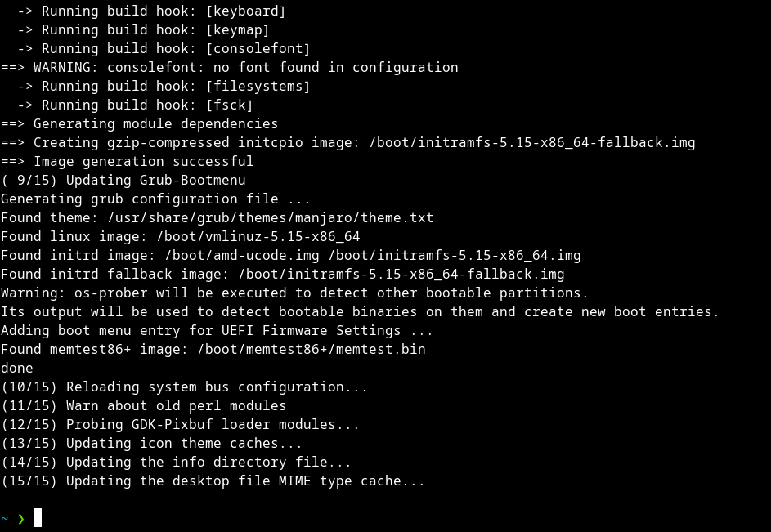Click the '( 9/15) Updating Grub-Bootmenu' line
The width and height of the screenshot is (771, 532).
[x=123, y=180]
